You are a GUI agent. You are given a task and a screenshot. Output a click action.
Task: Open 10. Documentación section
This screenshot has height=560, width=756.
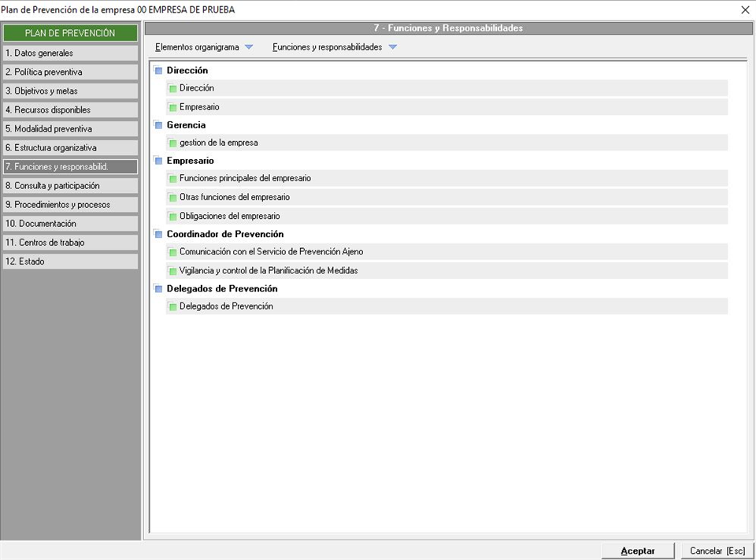tap(70, 224)
